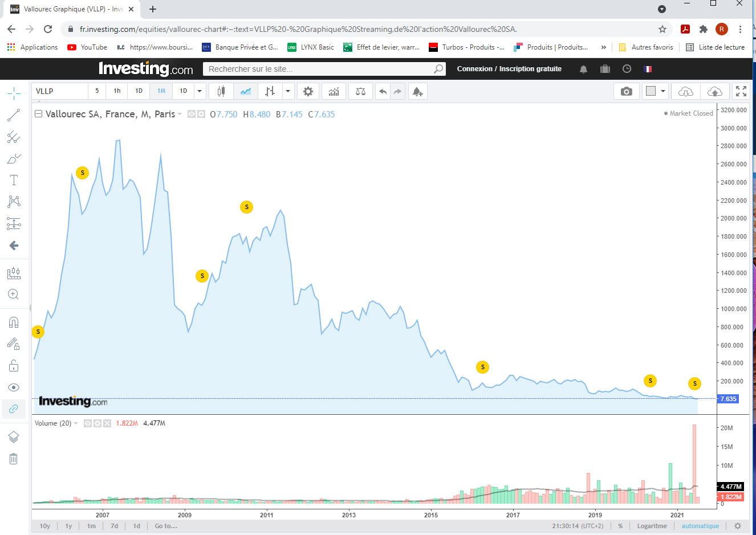756x535 pixels.
Task: Open the layout square dropdown
Action: 655,91
